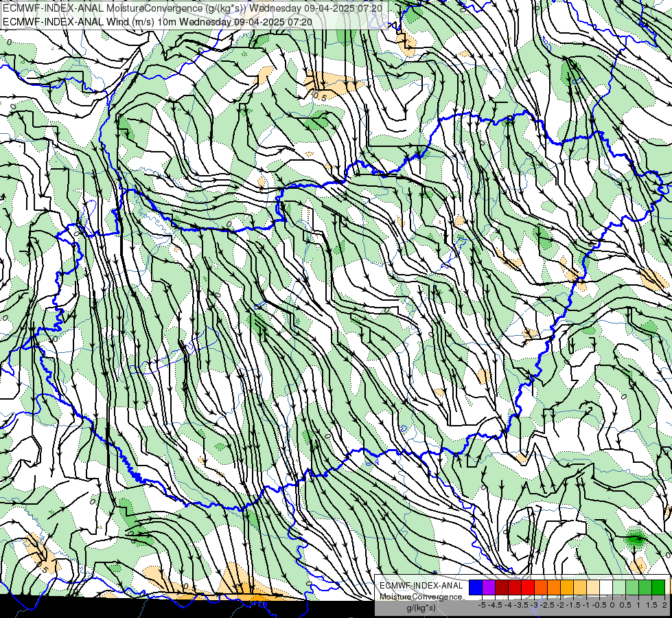Click the Moisture Convergence title line at top
The height and width of the screenshot is (618, 672).
tap(192, 8)
